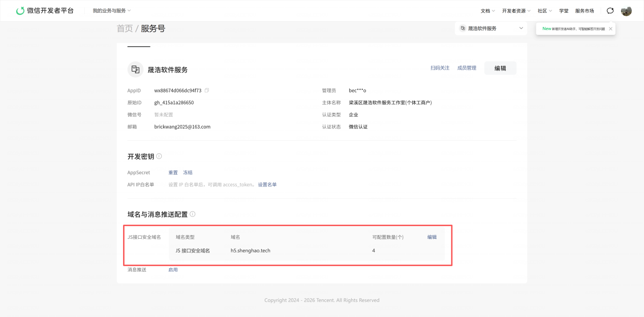Click the 晟浩软件服务 account avatar icon
This screenshot has height=317, width=644.
[135, 69]
